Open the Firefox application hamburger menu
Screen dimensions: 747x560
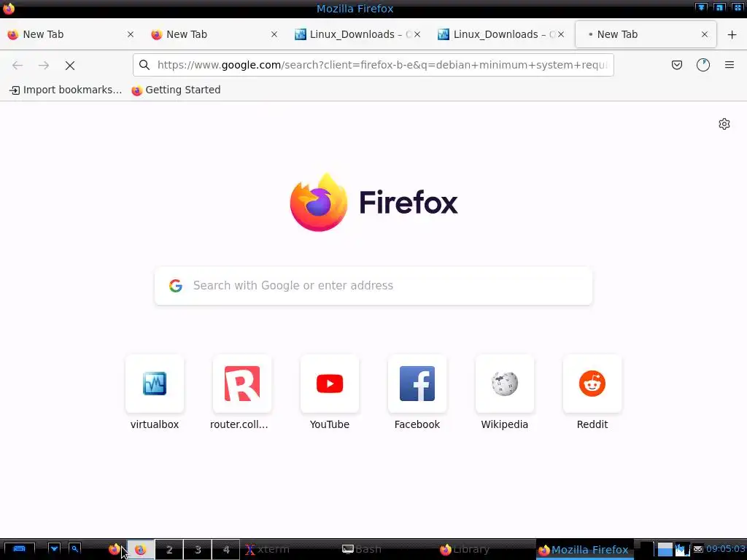click(729, 65)
